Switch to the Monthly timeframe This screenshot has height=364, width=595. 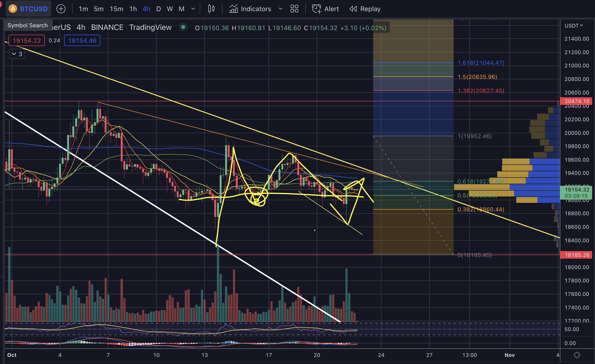[x=181, y=9]
